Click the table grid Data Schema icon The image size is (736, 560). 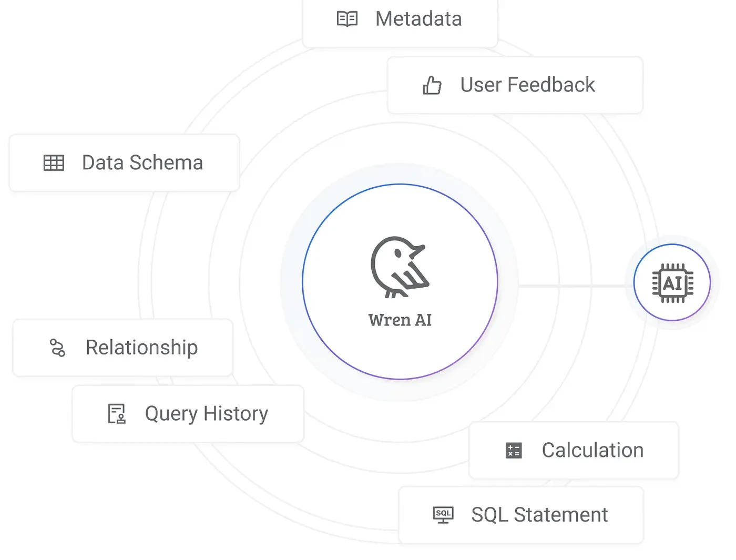coord(54,163)
